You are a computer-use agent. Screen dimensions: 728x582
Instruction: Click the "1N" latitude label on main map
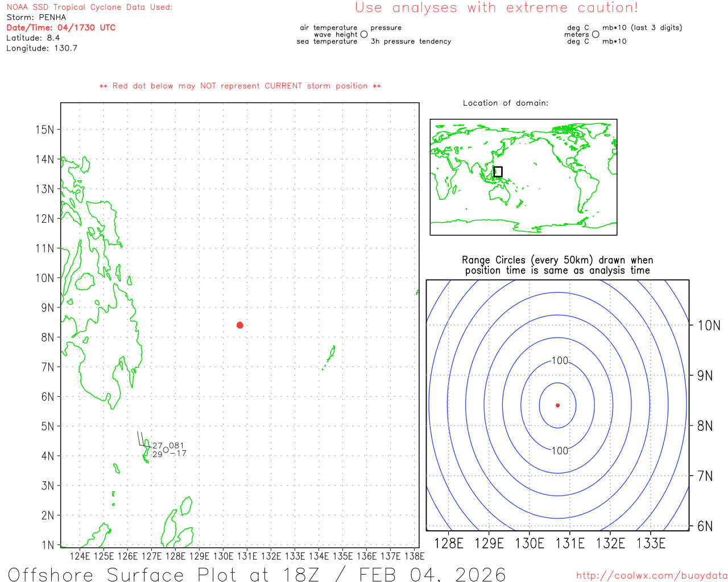coord(48,545)
